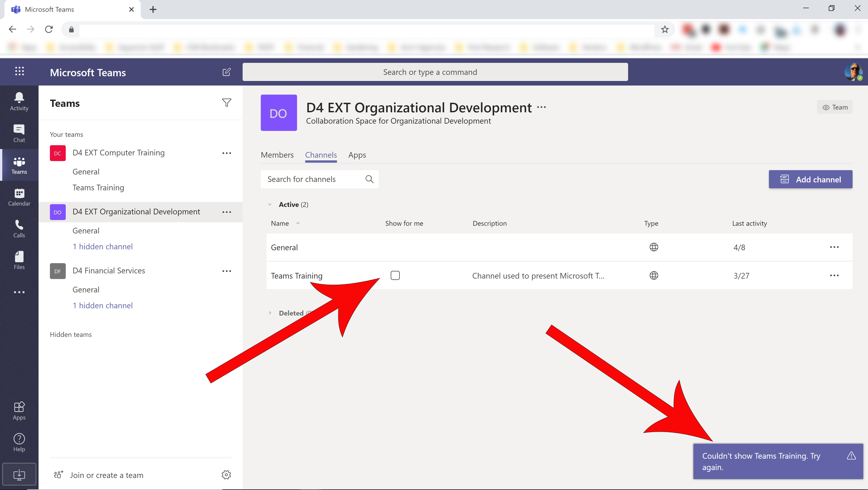This screenshot has height=490, width=868.
Task: Open the manage teams settings gear
Action: [226, 475]
